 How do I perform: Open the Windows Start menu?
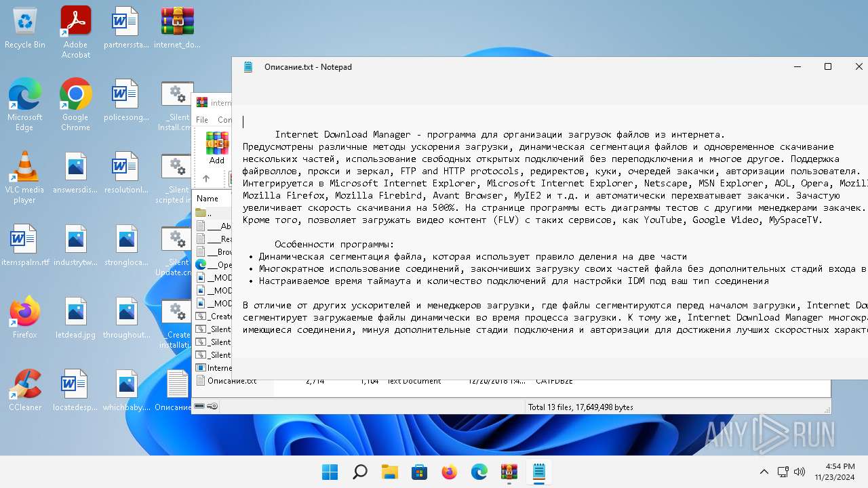tap(330, 472)
